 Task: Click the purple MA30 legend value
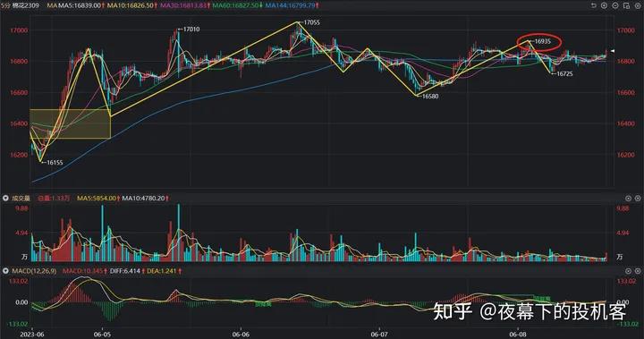point(182,5)
